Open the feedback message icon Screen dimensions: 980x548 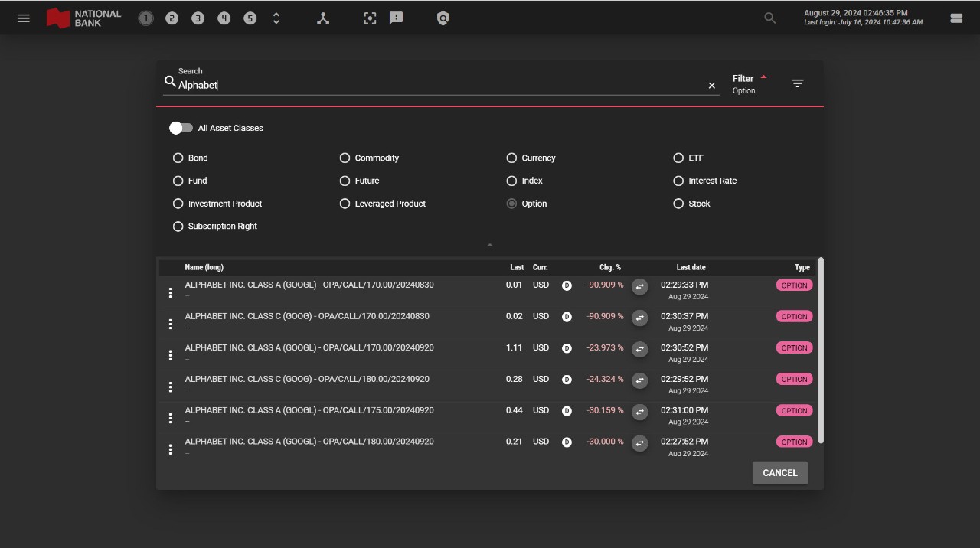point(396,18)
